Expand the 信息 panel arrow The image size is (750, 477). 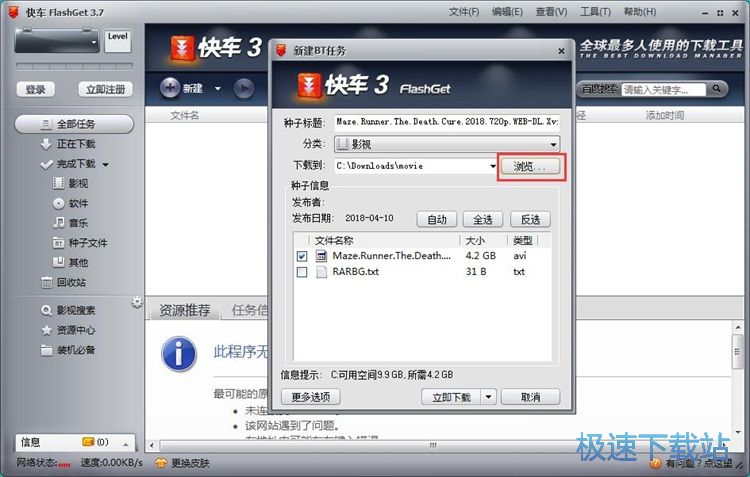[x=125, y=444]
